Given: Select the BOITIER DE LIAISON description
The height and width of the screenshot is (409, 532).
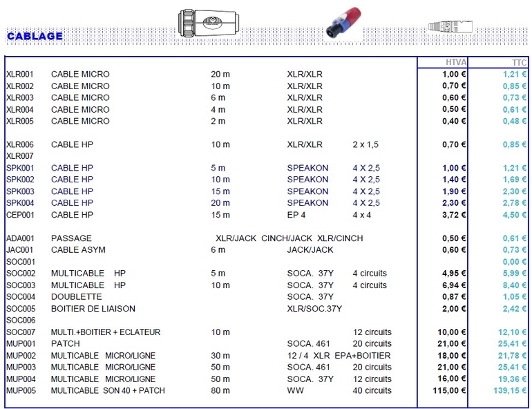Looking at the screenshot, I should click(x=93, y=308).
